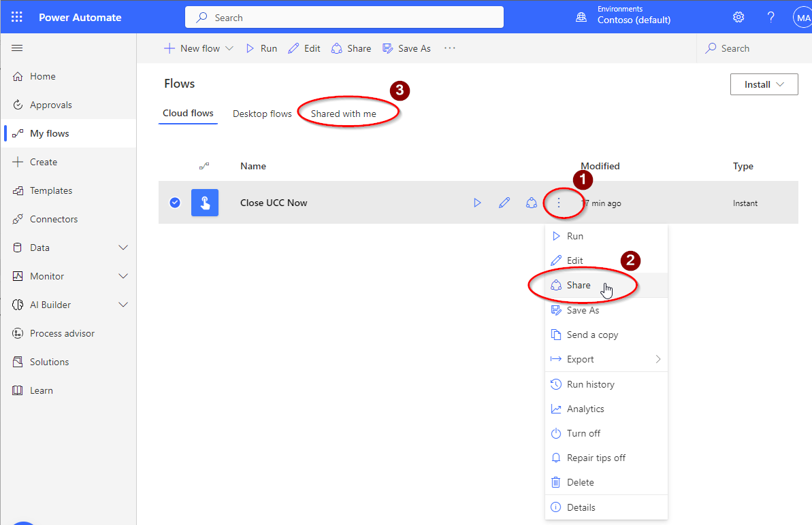The image size is (812, 525).
Task: Open Approvals in the sidebar
Action: coord(68,105)
